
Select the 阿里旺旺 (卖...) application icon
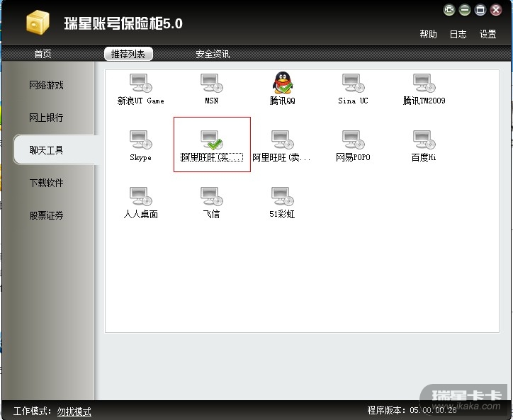(283, 140)
